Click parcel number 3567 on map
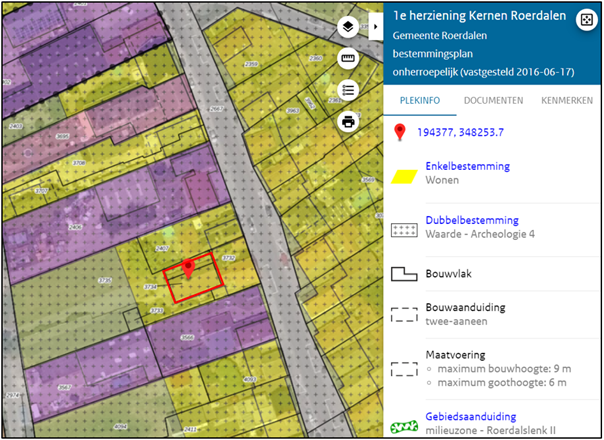This screenshot has width=604, height=440. (x=64, y=387)
